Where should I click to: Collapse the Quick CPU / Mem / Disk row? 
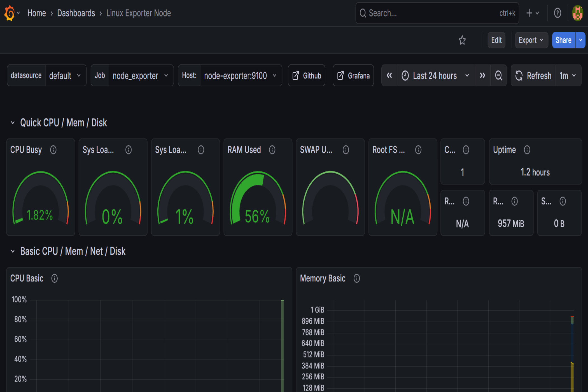click(13, 123)
